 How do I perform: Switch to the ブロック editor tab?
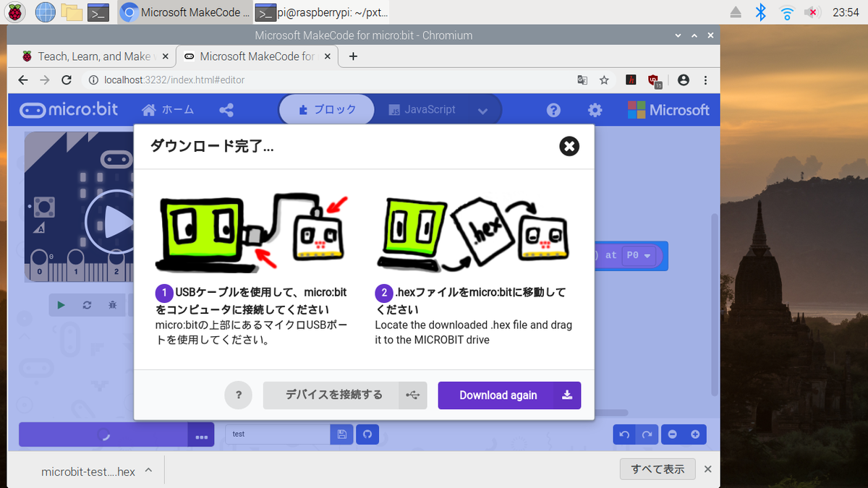327,110
